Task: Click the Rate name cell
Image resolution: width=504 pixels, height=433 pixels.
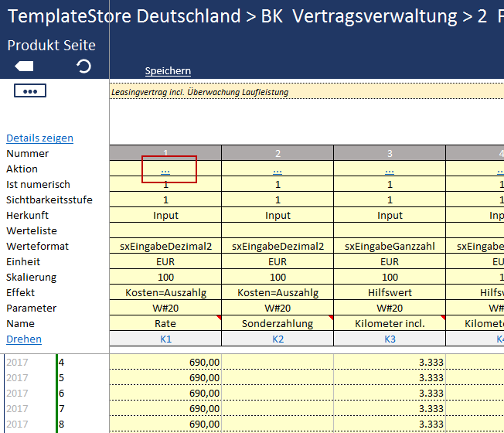Action: click(165, 324)
